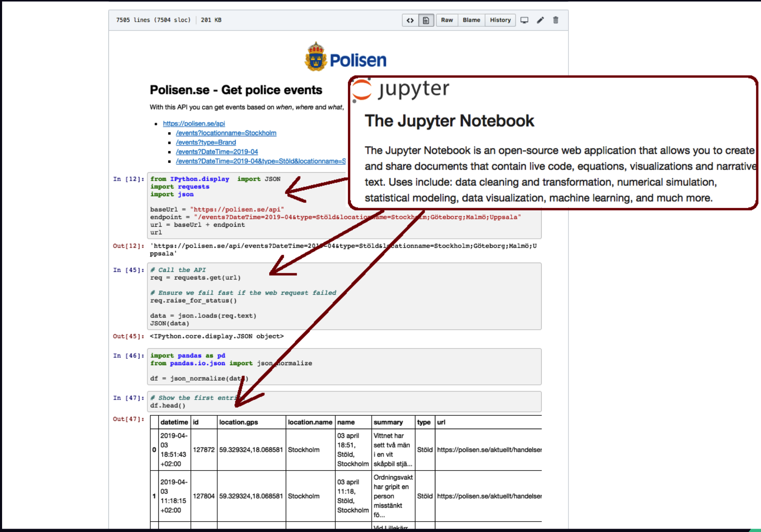This screenshot has width=761, height=532.
Task: Click the row 0 datetime cell 18:51:43
Action: 175,450
